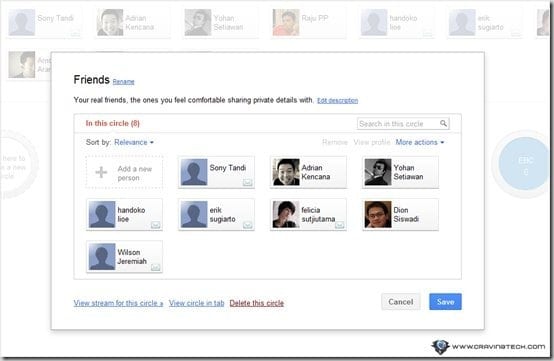
Task: Select Yohan Setiawan's contact card
Action: coord(400,172)
